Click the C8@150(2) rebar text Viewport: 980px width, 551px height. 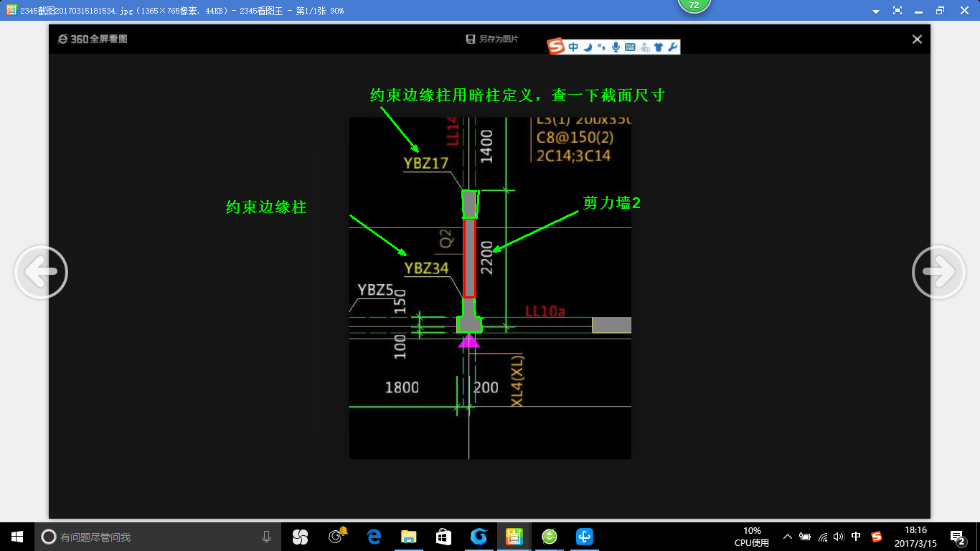click(x=575, y=137)
